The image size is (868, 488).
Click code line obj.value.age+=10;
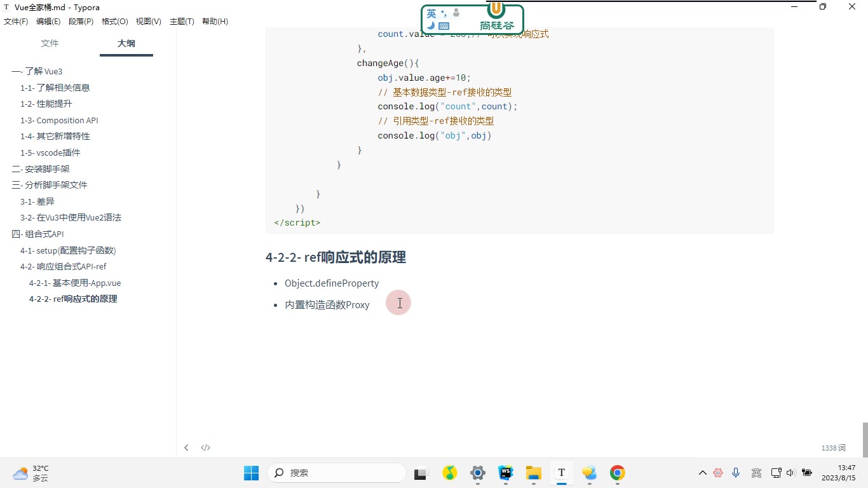pyautogui.click(x=424, y=78)
